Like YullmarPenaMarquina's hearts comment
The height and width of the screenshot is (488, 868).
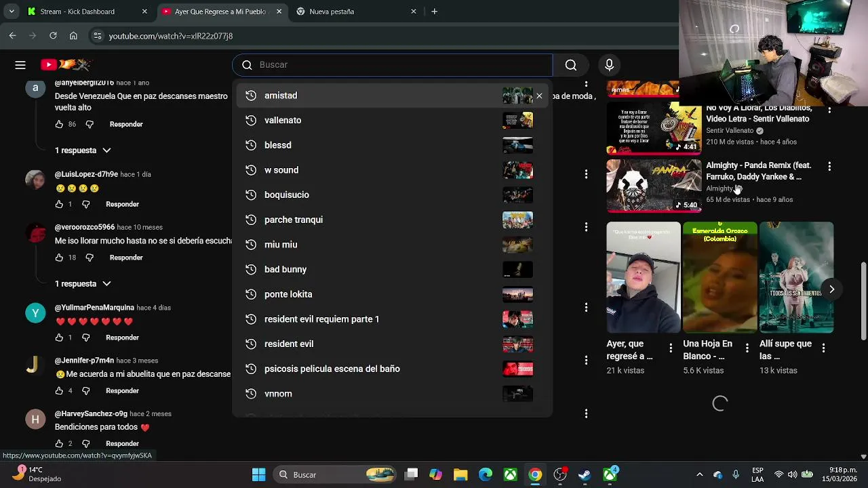[59, 338]
